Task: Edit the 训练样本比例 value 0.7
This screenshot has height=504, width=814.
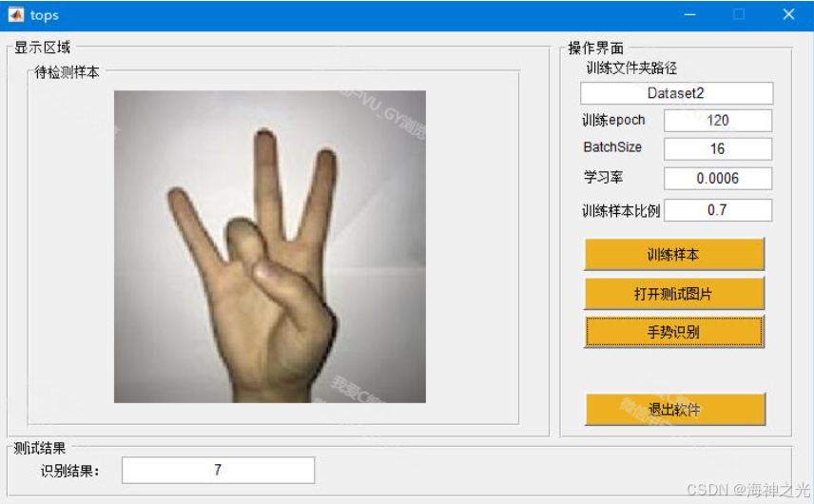Action: tap(717, 210)
